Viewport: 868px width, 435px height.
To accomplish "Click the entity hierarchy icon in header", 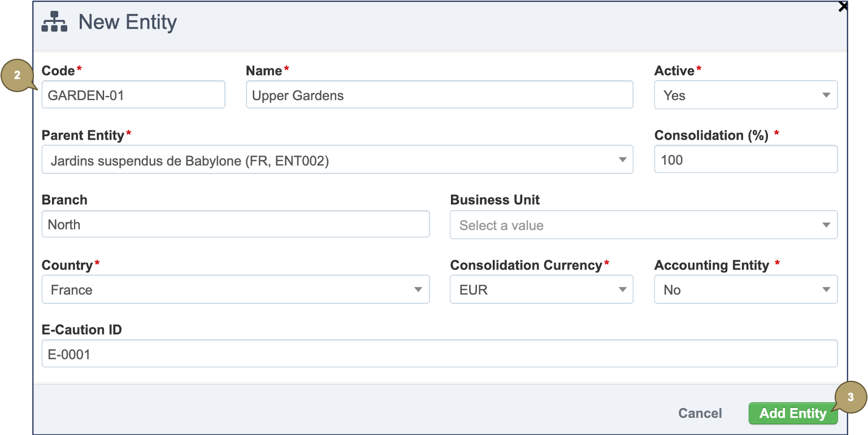I will click(55, 22).
